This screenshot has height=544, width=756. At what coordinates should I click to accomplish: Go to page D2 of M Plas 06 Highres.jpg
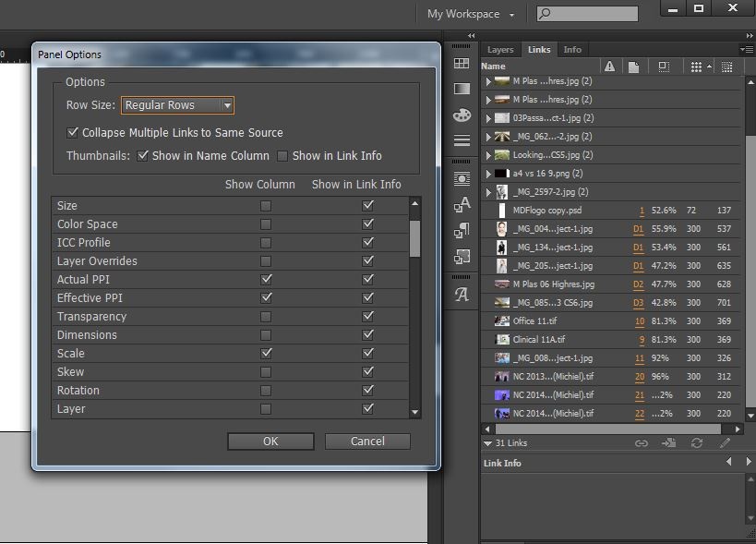pyautogui.click(x=638, y=284)
